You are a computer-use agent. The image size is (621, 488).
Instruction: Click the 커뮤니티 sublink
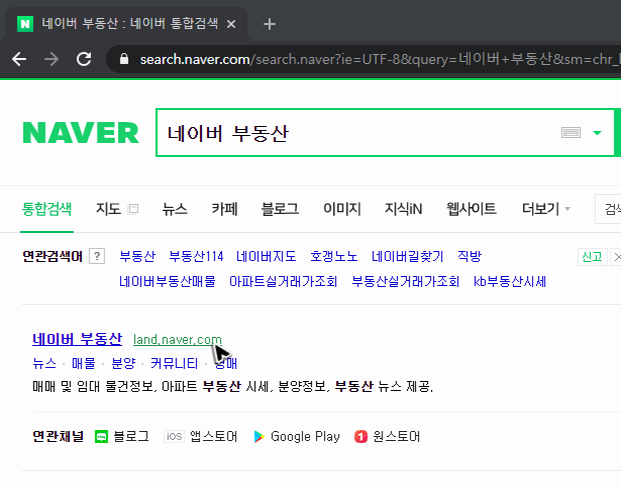[x=174, y=363]
